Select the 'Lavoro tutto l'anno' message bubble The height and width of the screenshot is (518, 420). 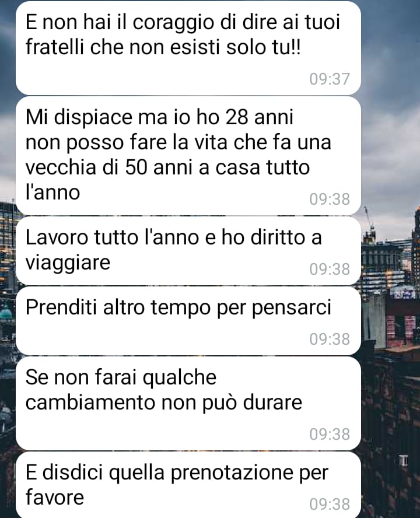pos(188,251)
